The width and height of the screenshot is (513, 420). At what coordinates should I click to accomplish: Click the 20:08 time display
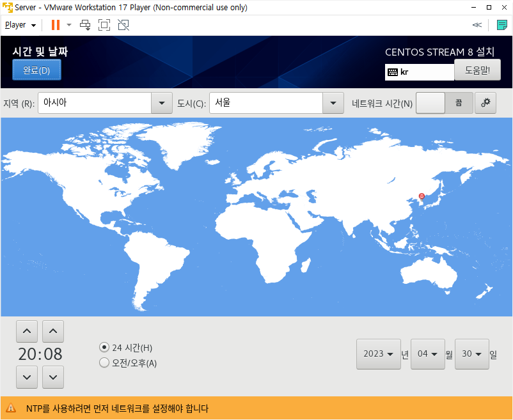(x=40, y=354)
